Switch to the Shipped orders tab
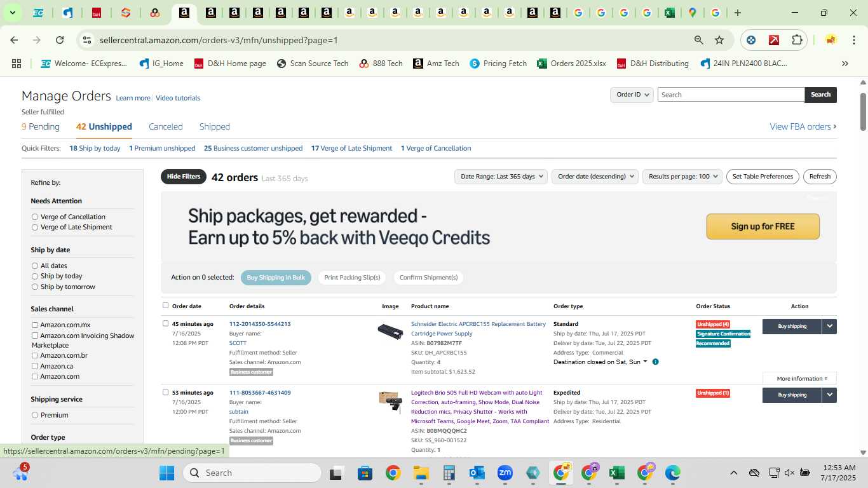The image size is (868, 488). click(x=215, y=126)
